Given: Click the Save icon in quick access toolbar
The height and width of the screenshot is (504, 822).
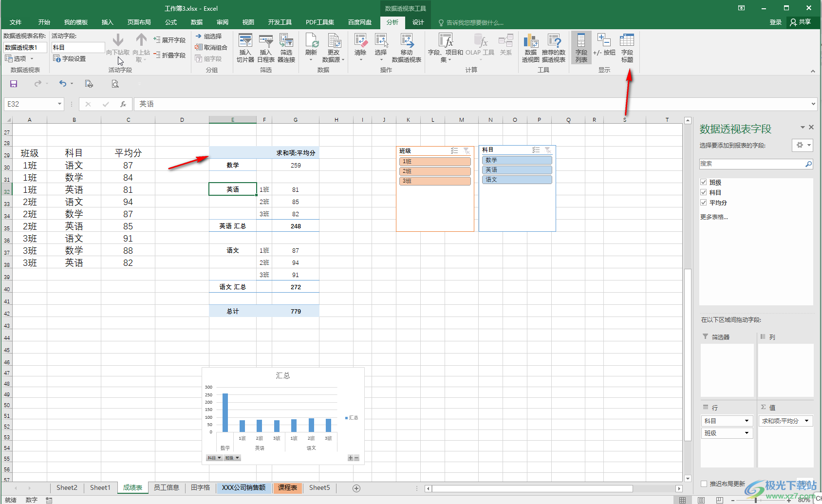Looking at the screenshot, I should pyautogui.click(x=14, y=84).
